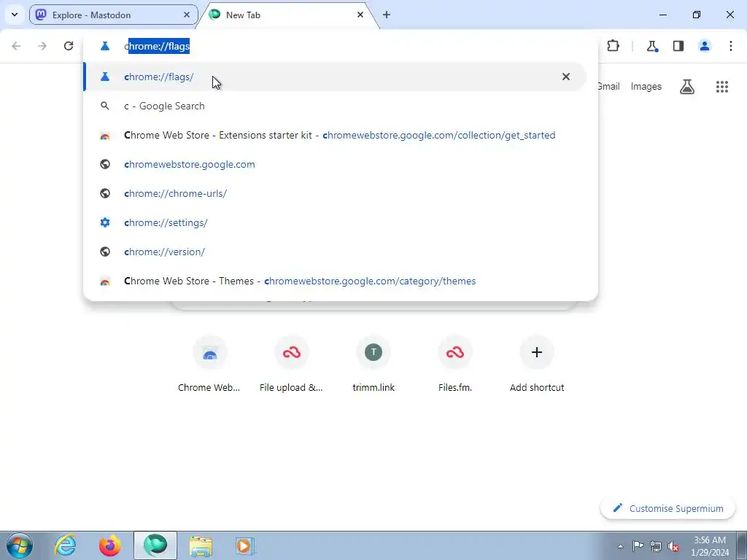747x560 pixels.
Task: Open the three-dot browser menu
Action: (x=731, y=46)
